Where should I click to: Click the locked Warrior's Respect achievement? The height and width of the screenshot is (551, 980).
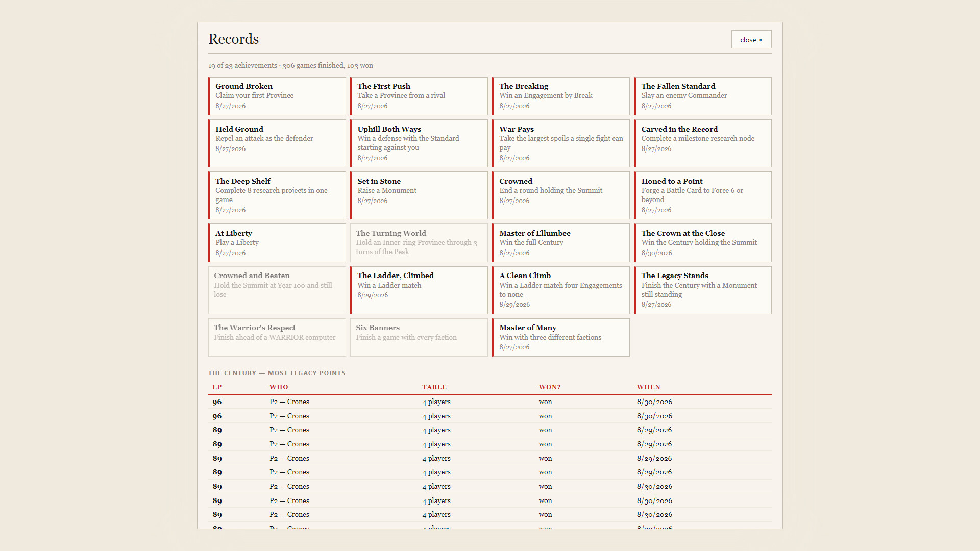pyautogui.click(x=277, y=338)
